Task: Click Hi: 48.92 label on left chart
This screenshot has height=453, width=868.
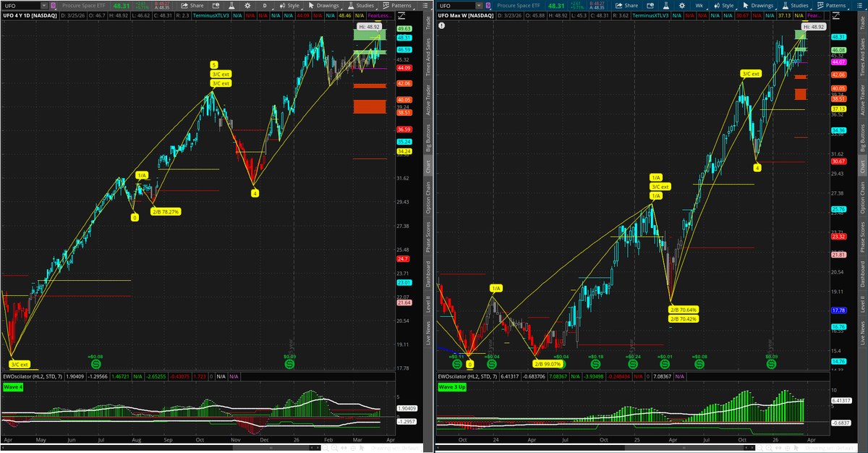Action: [370, 26]
